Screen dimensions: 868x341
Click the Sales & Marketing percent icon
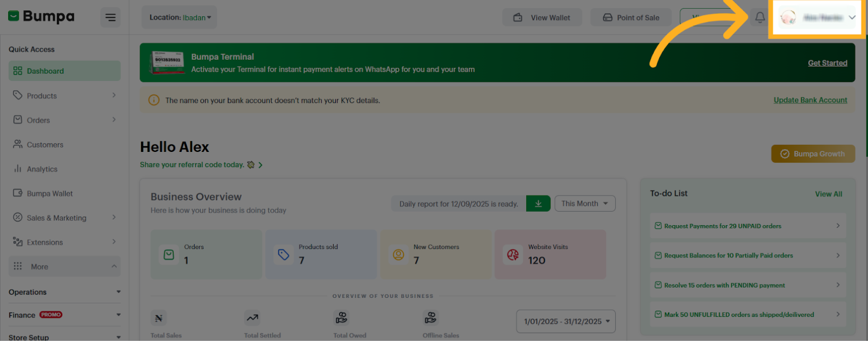[18, 218]
